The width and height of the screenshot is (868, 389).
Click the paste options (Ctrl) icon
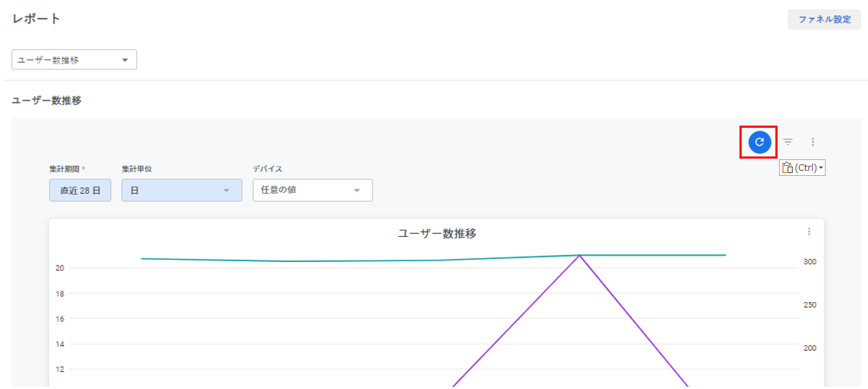[802, 168]
